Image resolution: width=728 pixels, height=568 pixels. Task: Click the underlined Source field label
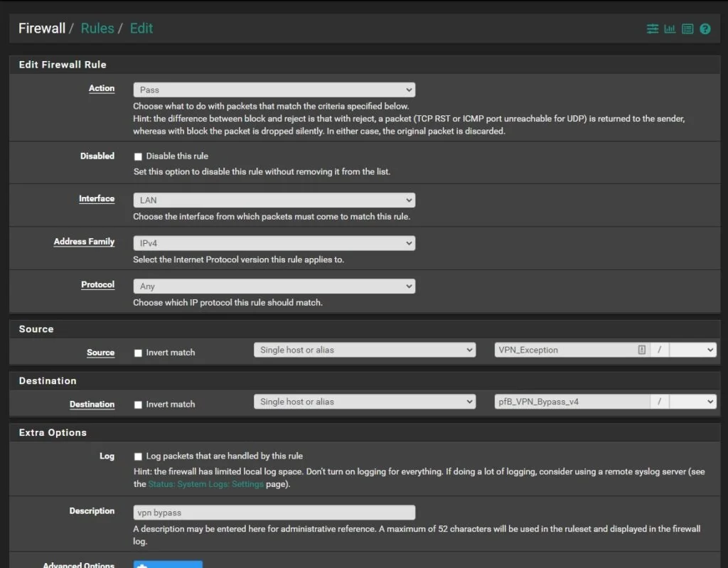[100, 353]
